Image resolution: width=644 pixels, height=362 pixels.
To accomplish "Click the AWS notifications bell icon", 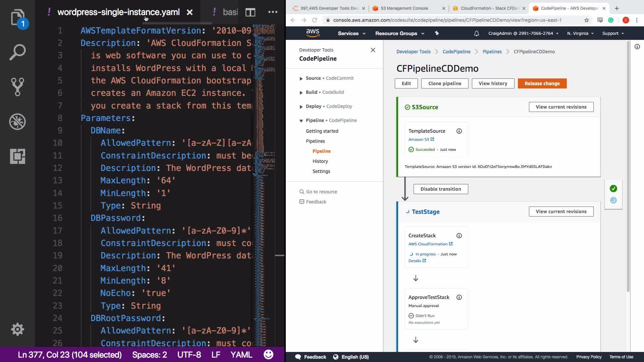I will pos(476,34).
